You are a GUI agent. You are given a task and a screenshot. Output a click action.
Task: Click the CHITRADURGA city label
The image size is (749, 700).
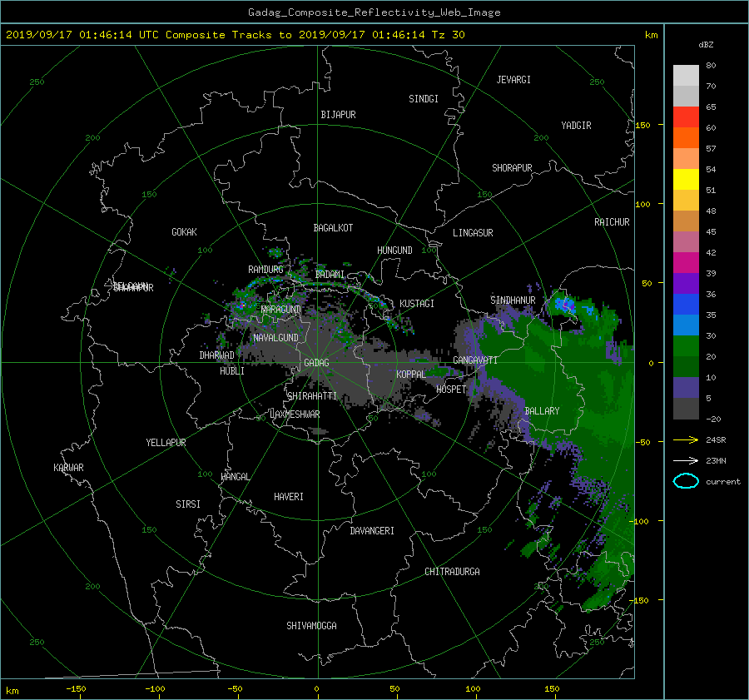452,572
